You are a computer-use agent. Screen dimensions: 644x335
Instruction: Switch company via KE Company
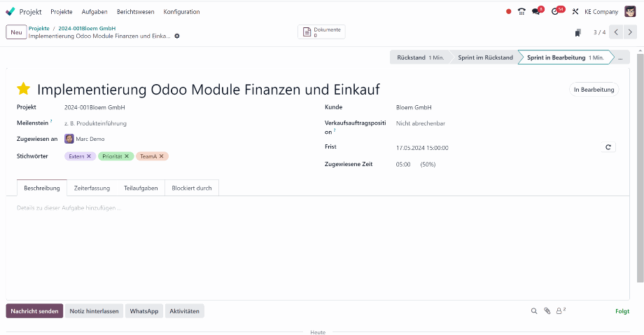(601, 11)
